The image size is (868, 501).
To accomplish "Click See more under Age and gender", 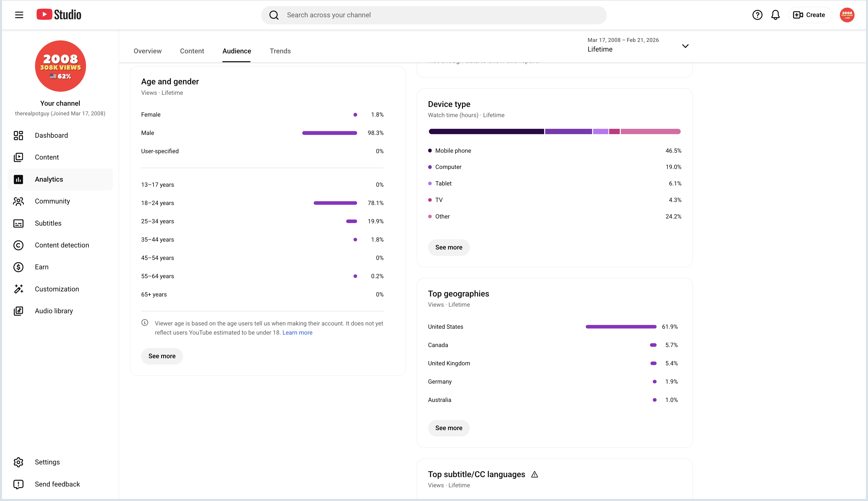I will (162, 356).
